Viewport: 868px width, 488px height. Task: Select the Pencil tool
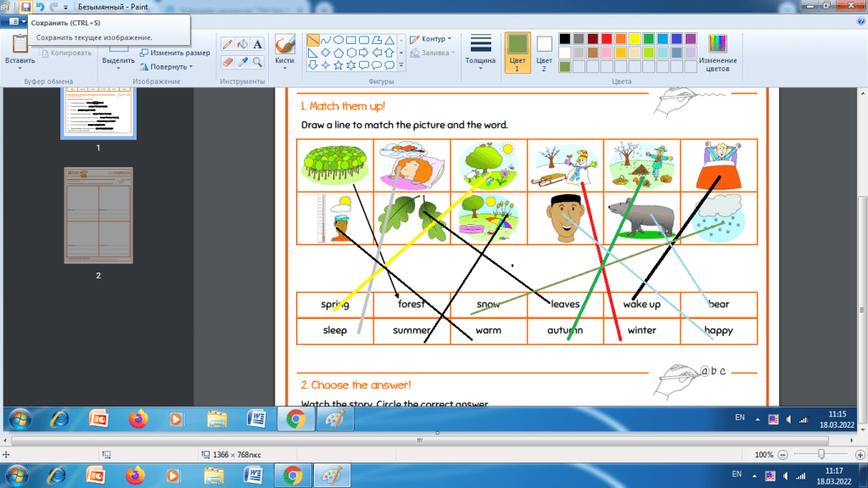point(227,43)
